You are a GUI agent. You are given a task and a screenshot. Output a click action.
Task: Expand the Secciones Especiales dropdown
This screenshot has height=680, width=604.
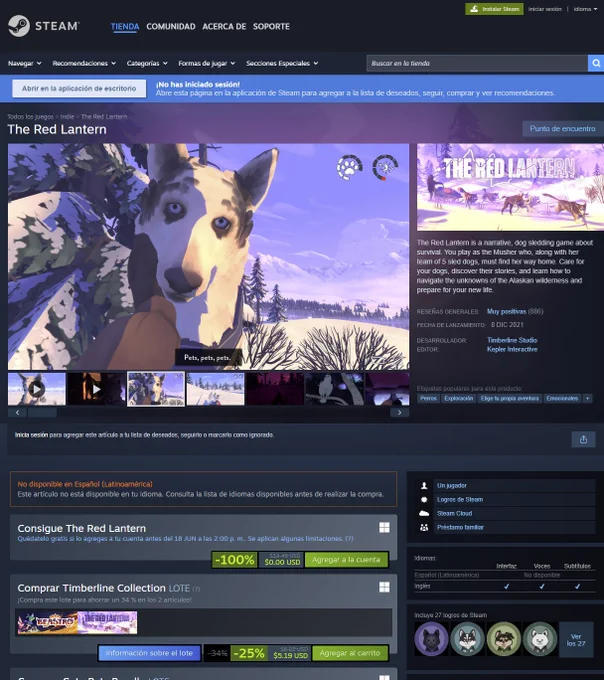pos(282,63)
